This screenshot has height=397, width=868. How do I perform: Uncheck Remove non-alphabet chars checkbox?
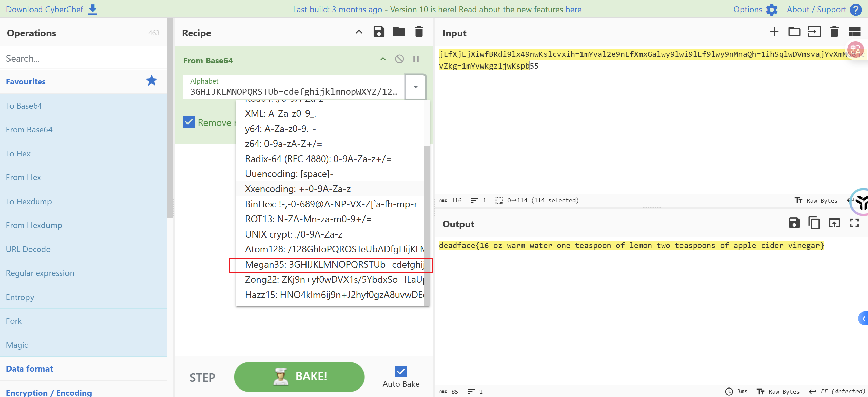click(x=189, y=122)
